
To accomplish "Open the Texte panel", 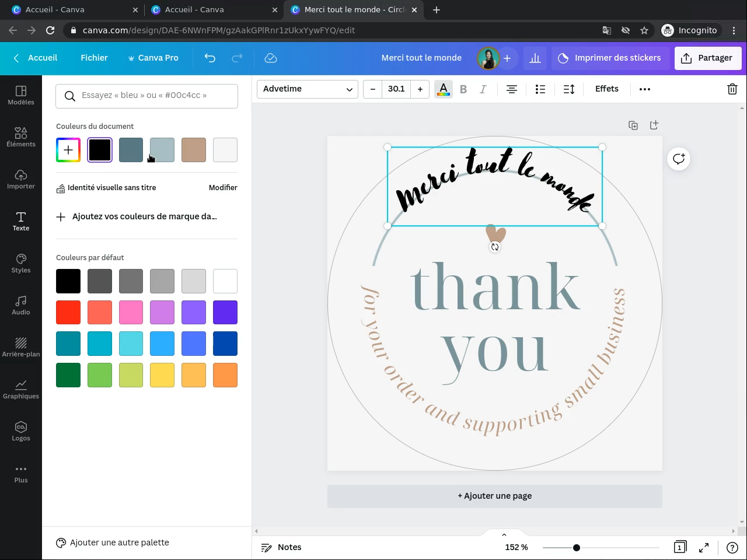I will (x=21, y=221).
